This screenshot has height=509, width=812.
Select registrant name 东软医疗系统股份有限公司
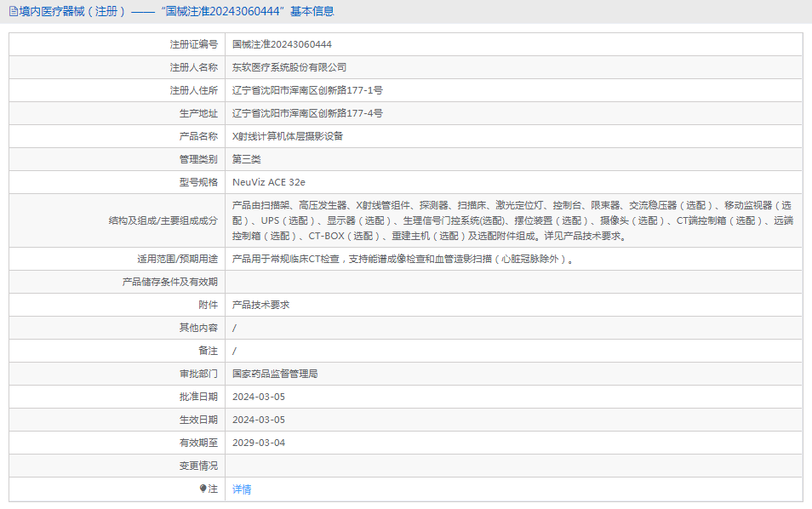tap(289, 67)
